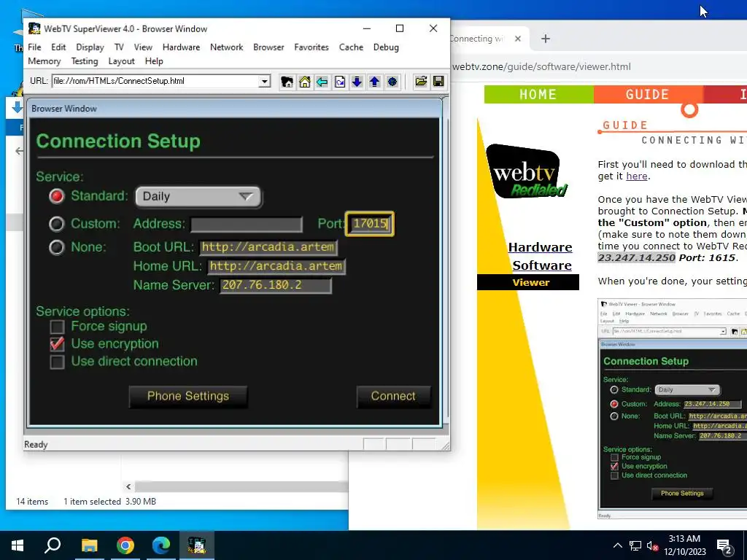747x560 pixels.
Task: Click the GUIDE tab on webpage
Action: [648, 94]
